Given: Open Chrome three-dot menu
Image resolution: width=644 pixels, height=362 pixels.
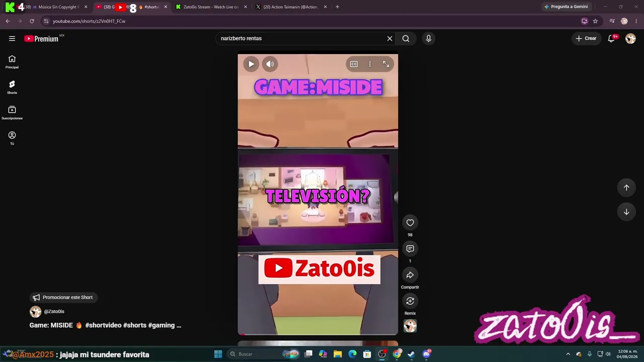Looking at the screenshot, I should 636,21.
